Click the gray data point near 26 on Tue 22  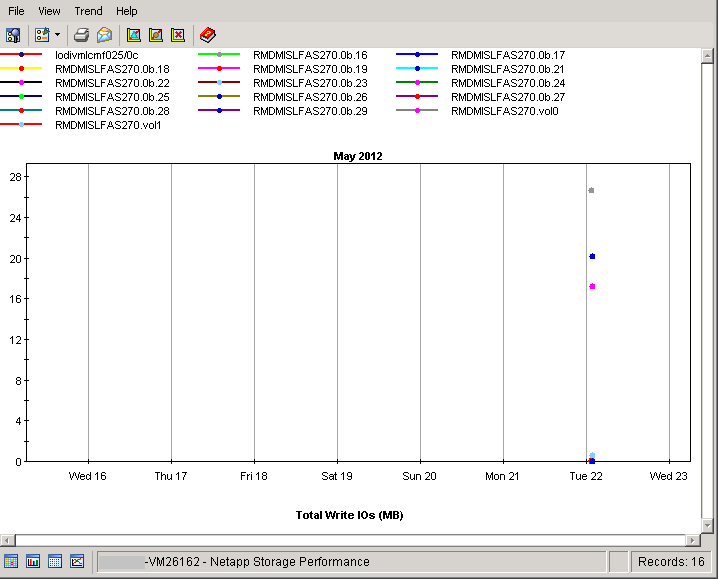click(591, 190)
